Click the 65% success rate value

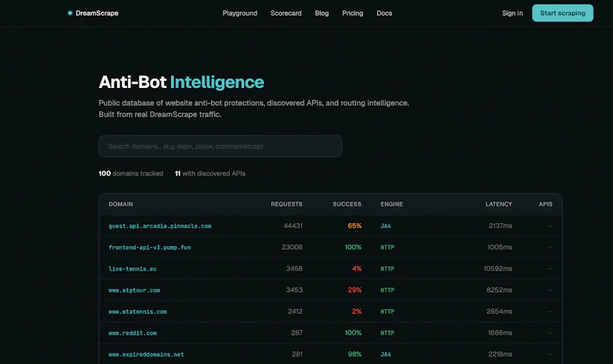coord(355,225)
